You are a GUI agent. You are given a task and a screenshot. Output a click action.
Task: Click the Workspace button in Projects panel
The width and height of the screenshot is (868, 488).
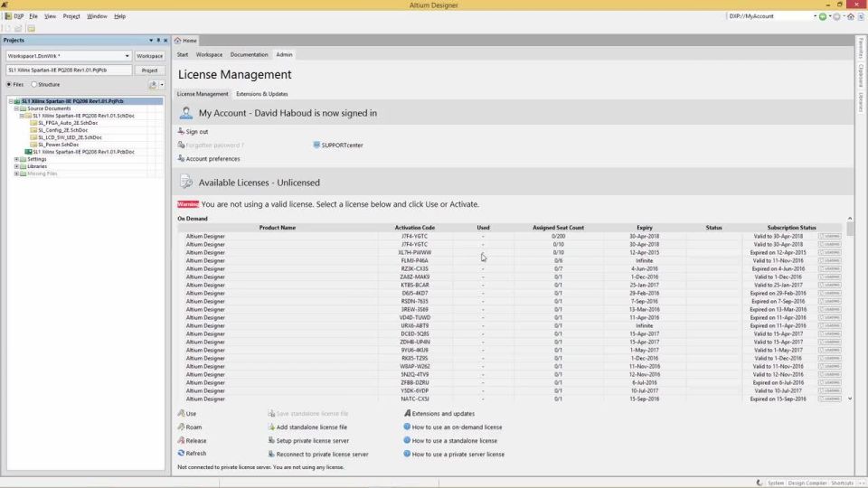point(149,56)
